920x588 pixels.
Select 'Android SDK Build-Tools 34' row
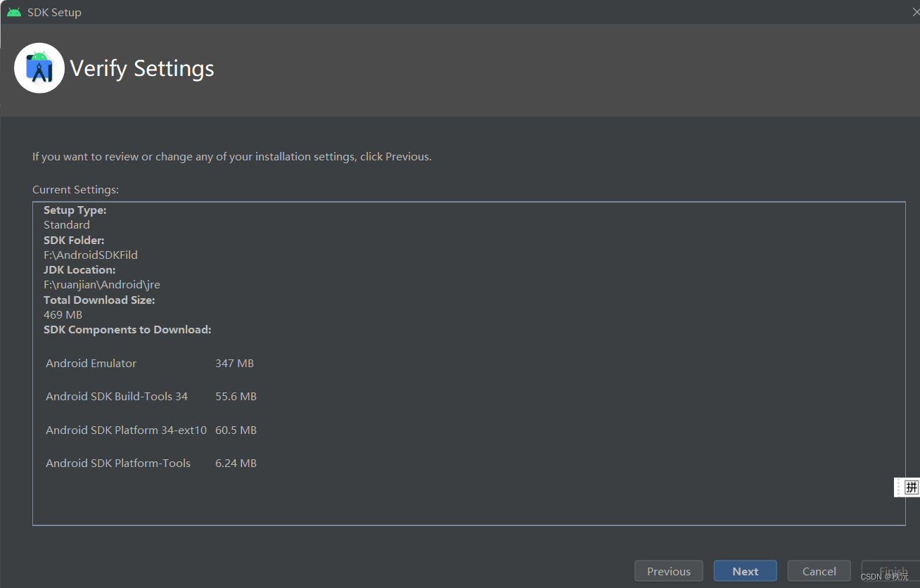coord(151,397)
